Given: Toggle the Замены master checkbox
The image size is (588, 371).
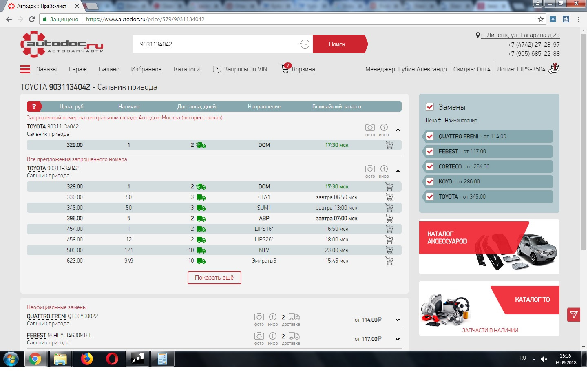Looking at the screenshot, I should pyautogui.click(x=430, y=107).
